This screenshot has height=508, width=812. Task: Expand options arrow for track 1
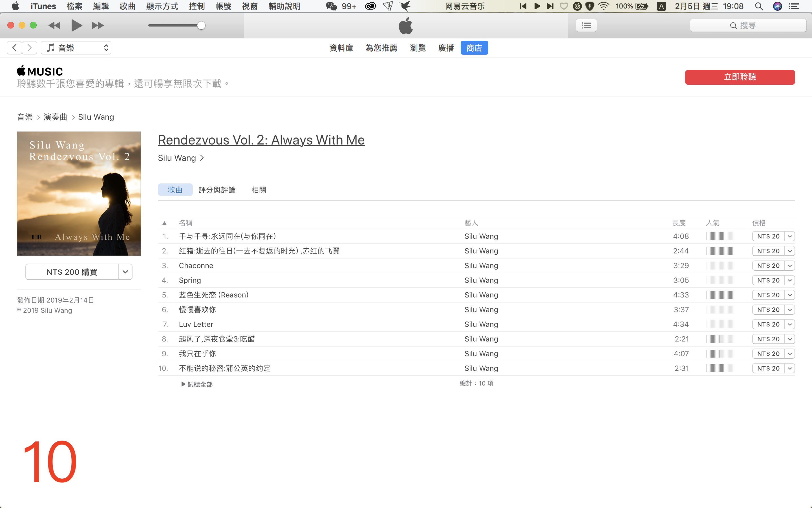[790, 236]
